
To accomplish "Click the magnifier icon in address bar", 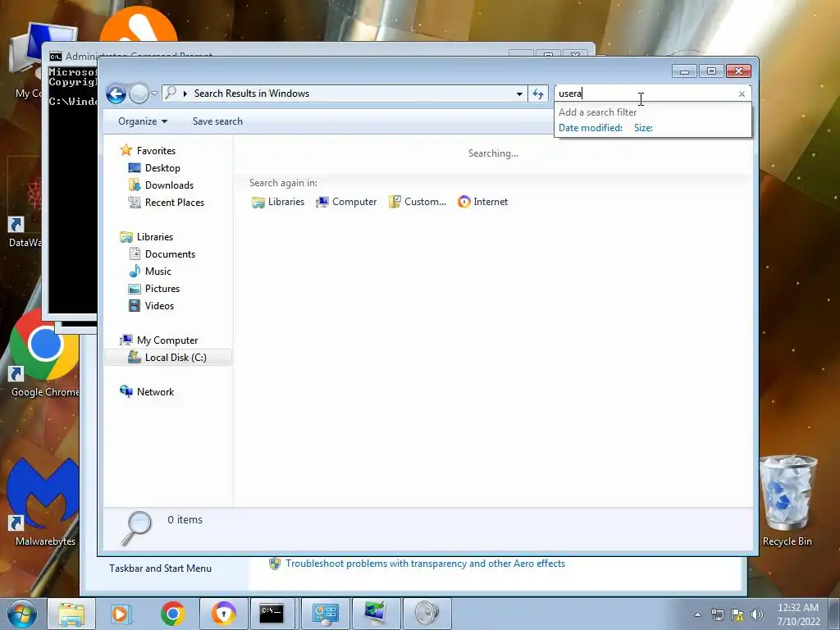I will pyautogui.click(x=171, y=94).
